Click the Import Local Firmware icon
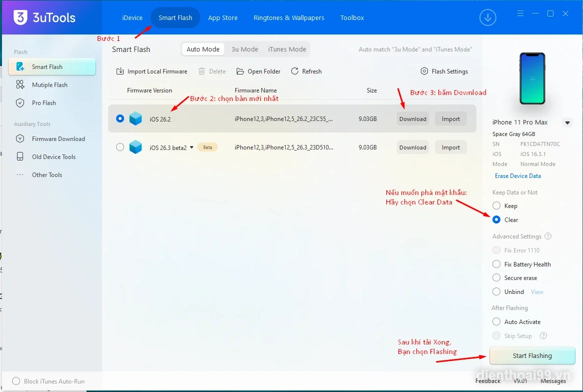The image size is (583, 392). (120, 71)
